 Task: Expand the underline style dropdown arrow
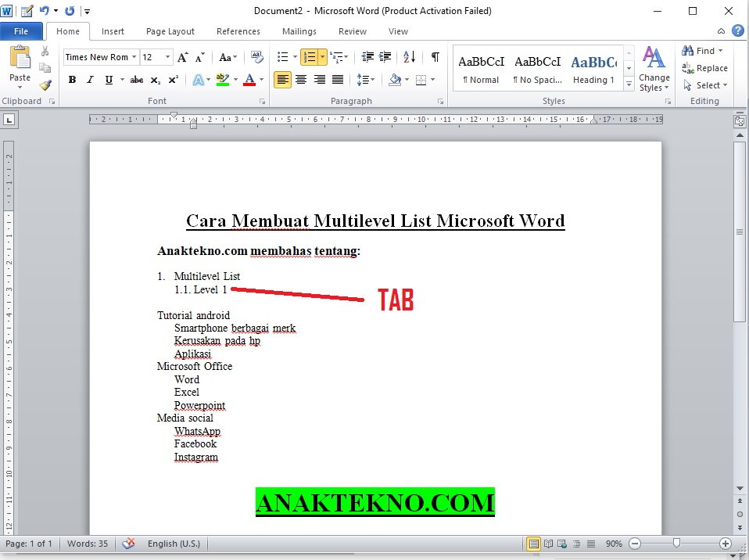pyautogui.click(x=122, y=80)
